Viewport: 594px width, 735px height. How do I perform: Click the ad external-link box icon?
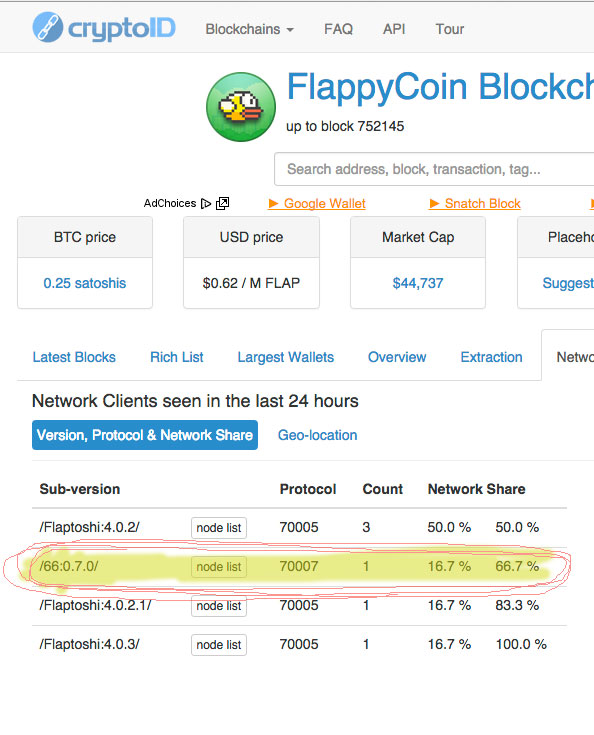[223, 203]
